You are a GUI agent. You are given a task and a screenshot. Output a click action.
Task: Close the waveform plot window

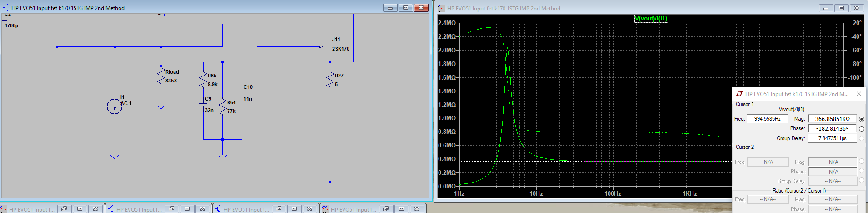coord(857,8)
